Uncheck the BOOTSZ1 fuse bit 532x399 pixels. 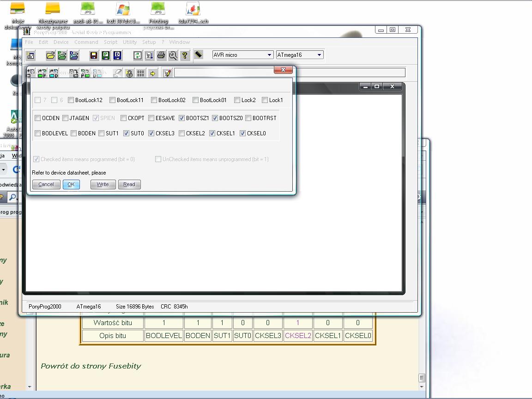point(182,118)
